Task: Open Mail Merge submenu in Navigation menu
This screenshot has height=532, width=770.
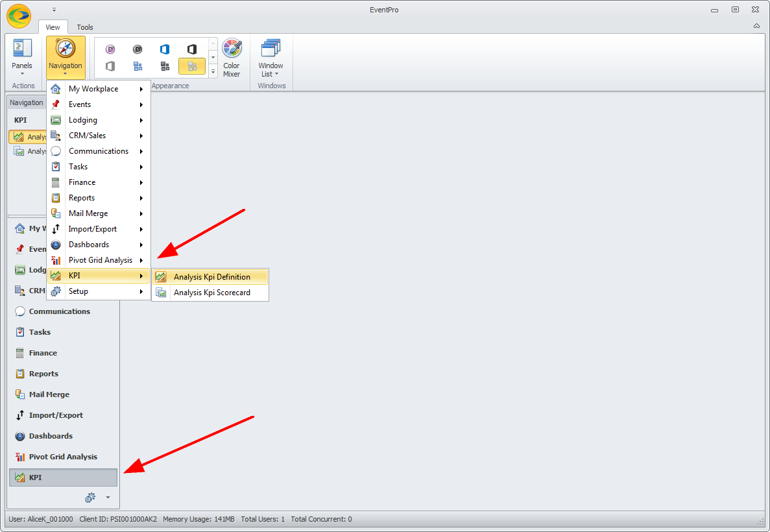Action: click(99, 213)
